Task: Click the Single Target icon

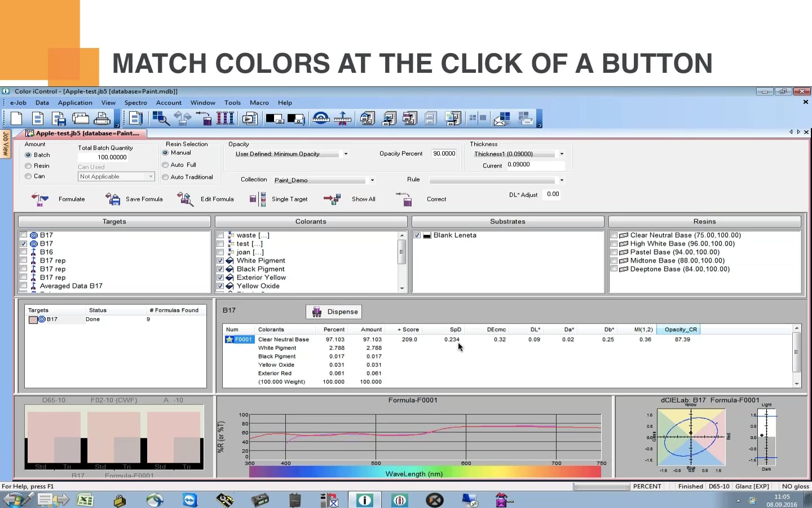Action: [258, 199]
